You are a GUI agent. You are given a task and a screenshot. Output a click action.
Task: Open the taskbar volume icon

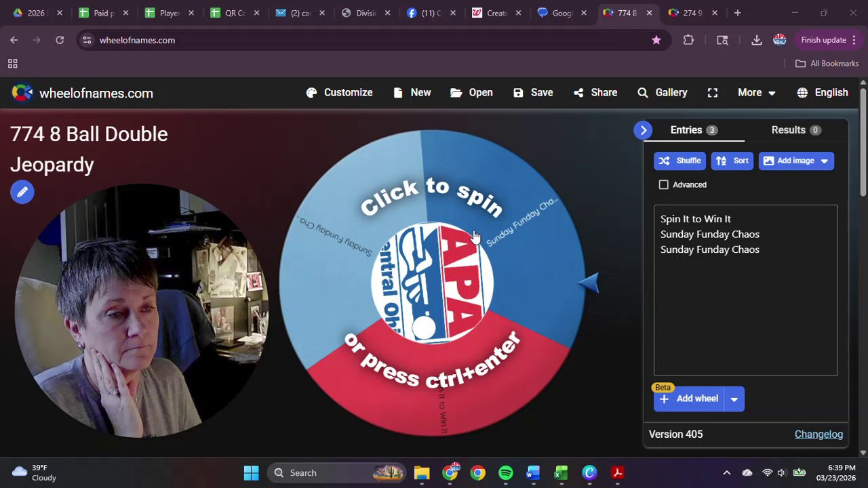pyautogui.click(x=782, y=472)
